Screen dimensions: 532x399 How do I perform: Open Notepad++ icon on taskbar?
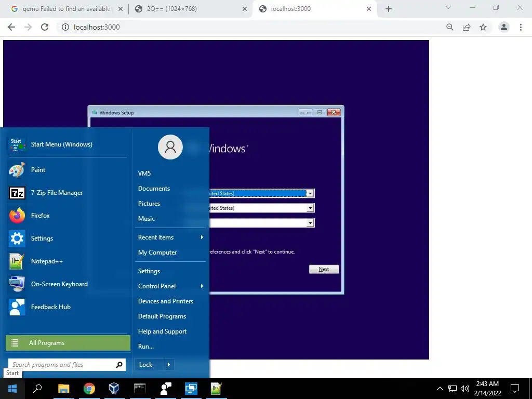tap(217, 389)
